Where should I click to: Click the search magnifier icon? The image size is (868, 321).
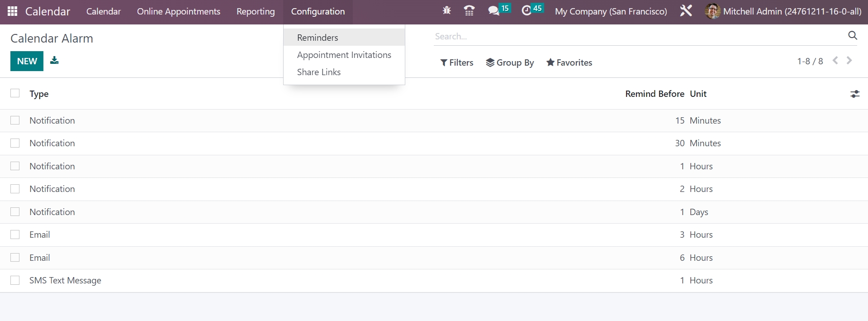pos(852,36)
